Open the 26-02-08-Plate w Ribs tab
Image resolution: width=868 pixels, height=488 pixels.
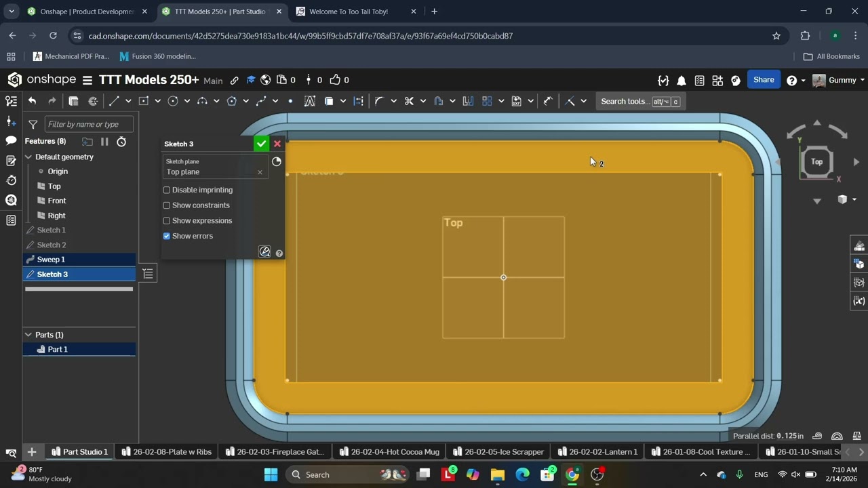(x=167, y=452)
